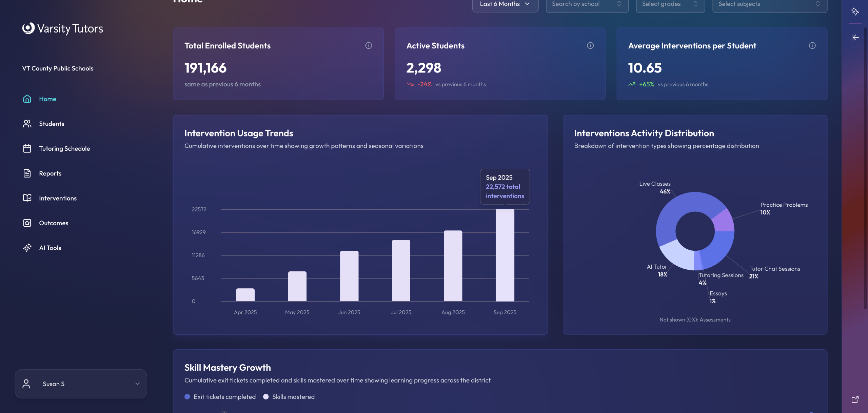The height and width of the screenshot is (413, 868).
Task: Open info icon on Active Students card
Action: [x=590, y=46]
